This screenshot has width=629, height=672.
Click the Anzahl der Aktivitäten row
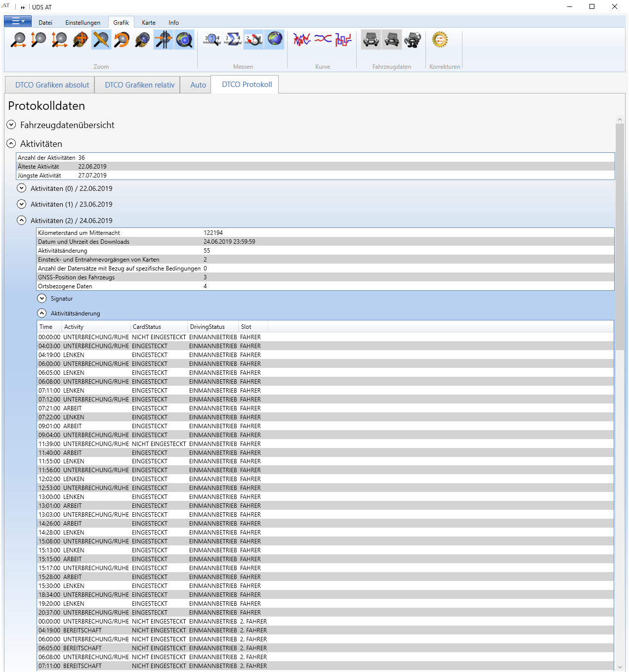[316, 158]
